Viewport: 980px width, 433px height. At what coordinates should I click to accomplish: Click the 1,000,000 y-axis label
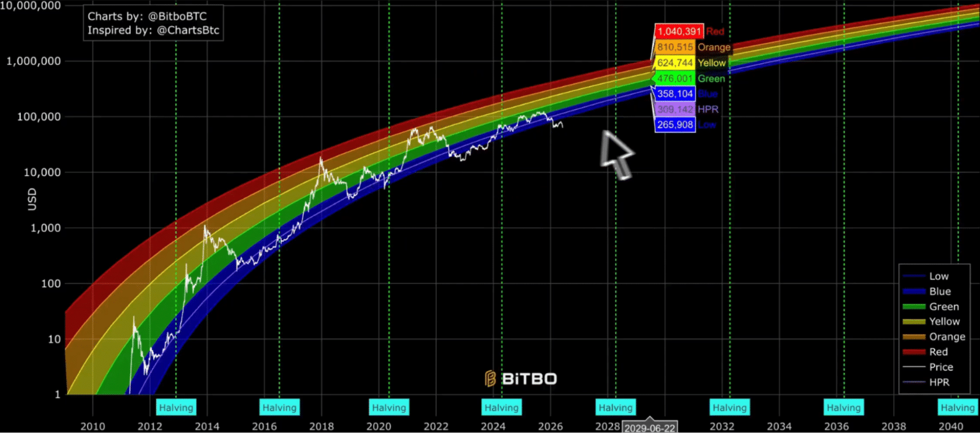click(x=34, y=61)
